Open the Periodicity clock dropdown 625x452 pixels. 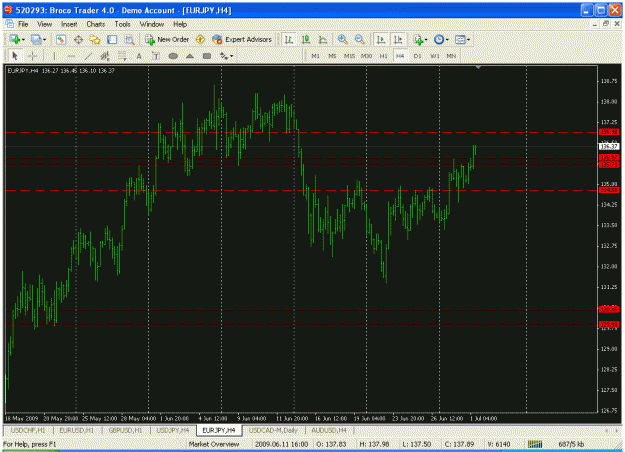point(441,39)
